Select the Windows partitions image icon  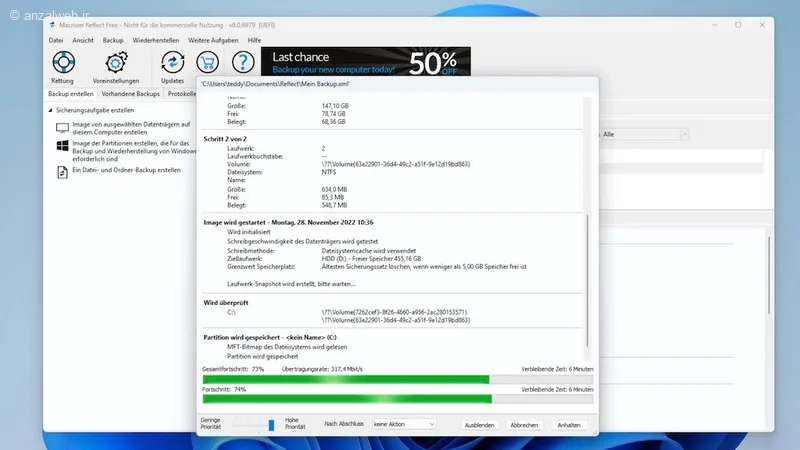tap(62, 146)
